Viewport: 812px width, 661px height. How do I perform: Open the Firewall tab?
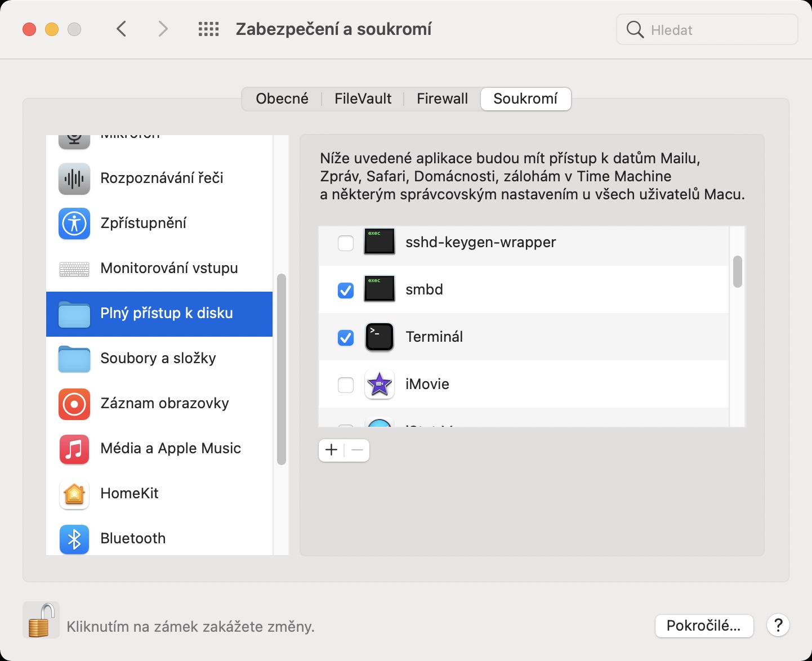[442, 99]
